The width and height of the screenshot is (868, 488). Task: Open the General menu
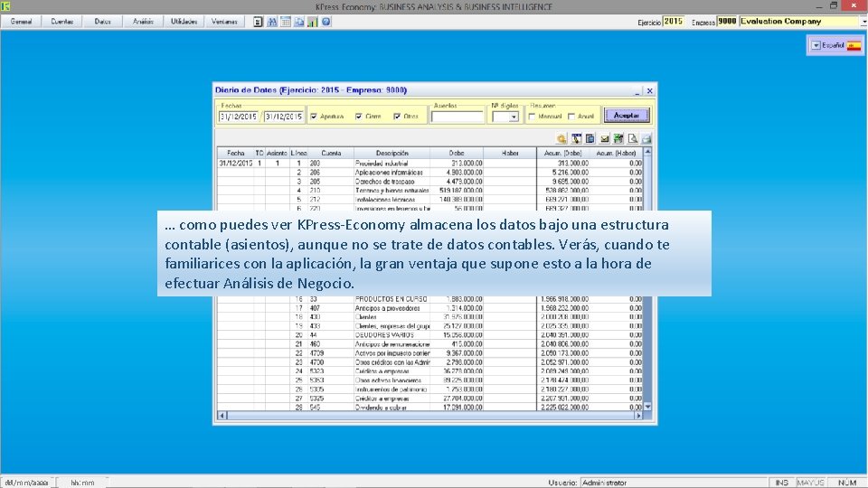point(21,22)
